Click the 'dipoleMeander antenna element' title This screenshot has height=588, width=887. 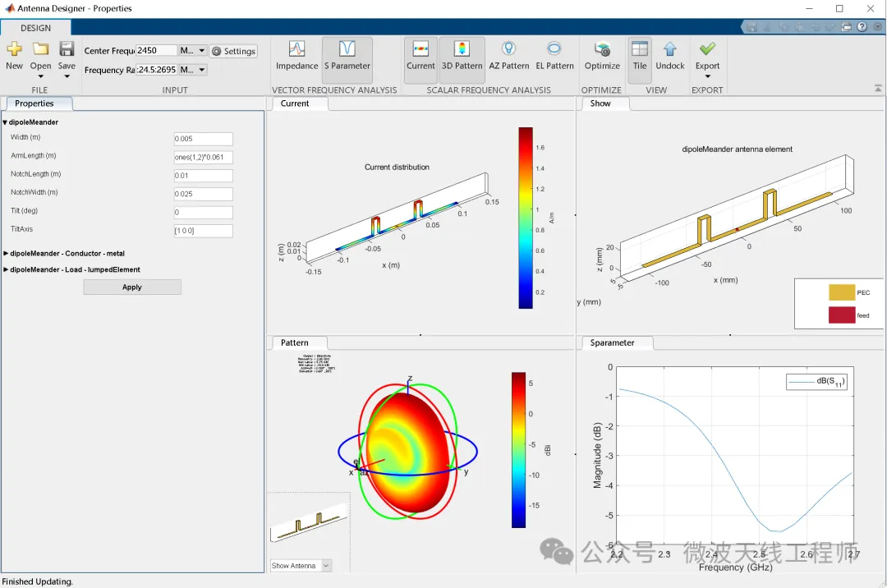click(737, 149)
